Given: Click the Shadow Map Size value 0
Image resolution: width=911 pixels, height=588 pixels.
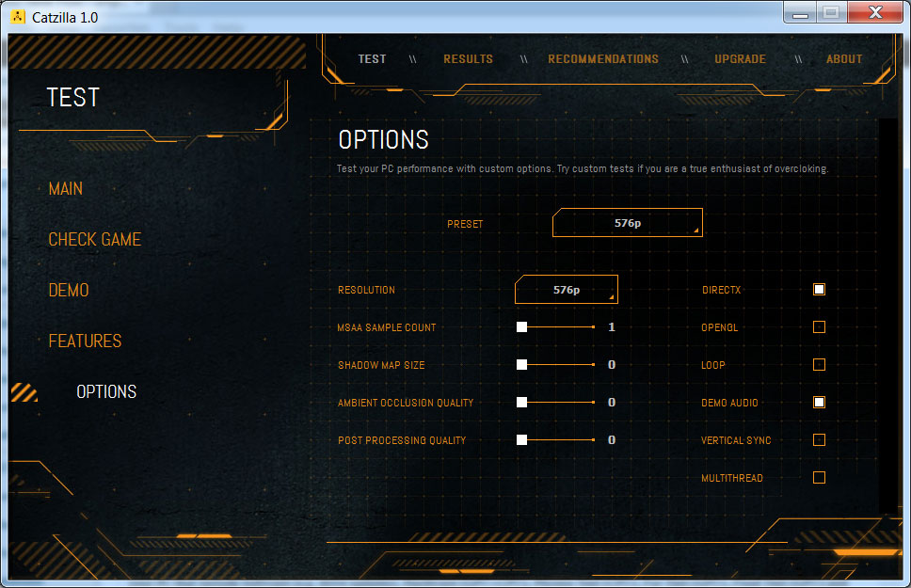Looking at the screenshot, I should [611, 365].
